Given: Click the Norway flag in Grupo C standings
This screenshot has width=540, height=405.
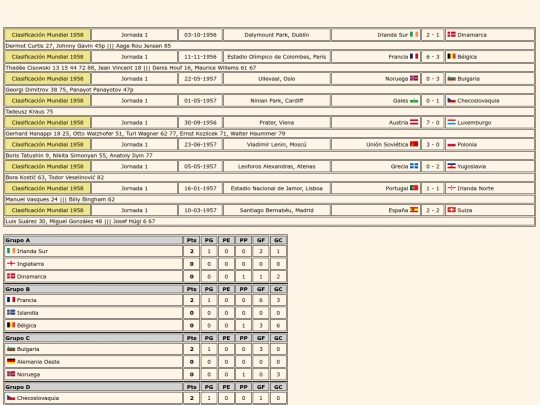Looking at the screenshot, I should [11, 374].
